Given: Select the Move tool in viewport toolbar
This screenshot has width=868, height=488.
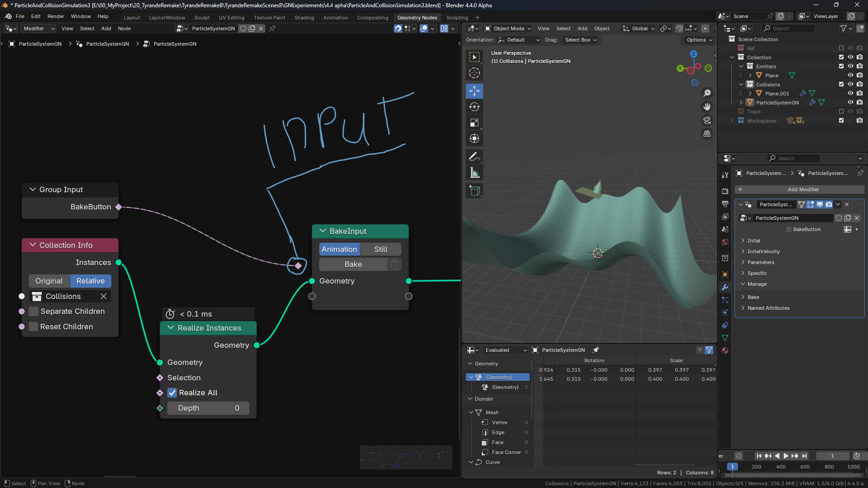Looking at the screenshot, I should pyautogui.click(x=474, y=91).
